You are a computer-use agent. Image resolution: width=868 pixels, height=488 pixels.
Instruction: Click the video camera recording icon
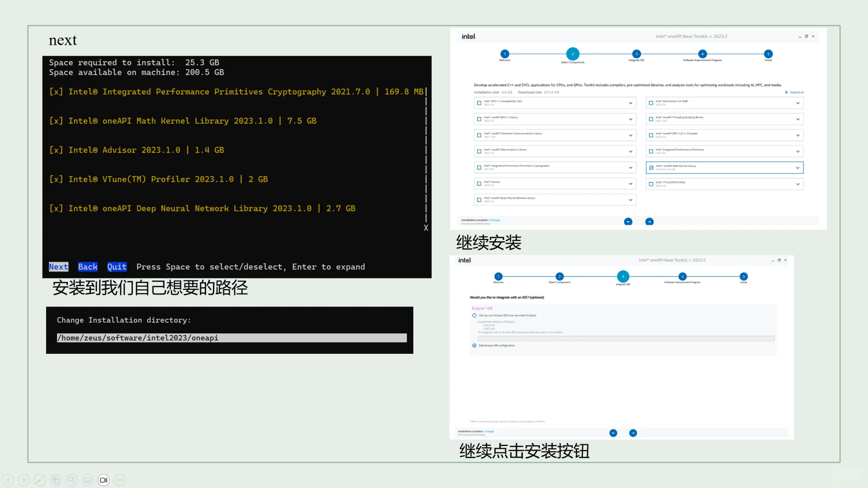point(104,480)
